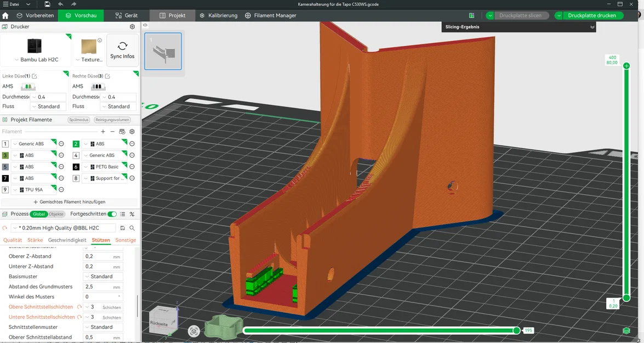Click the green plate layout icon in top bar
Viewport: 644px width, 343px height.
[x=471, y=15]
